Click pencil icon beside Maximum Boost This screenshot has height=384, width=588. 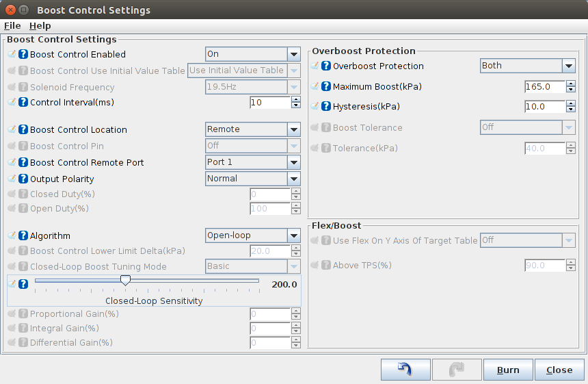click(315, 87)
